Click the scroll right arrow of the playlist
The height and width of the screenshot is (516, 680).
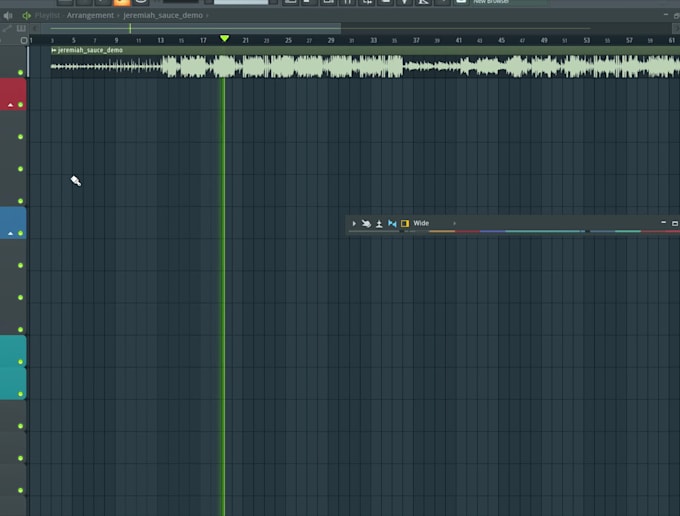click(675, 29)
